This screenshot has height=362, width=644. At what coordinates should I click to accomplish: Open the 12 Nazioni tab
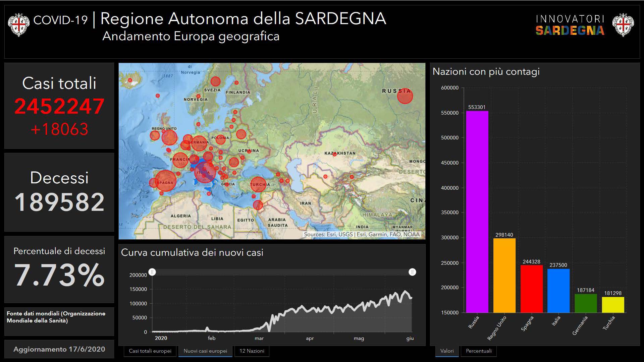252,351
